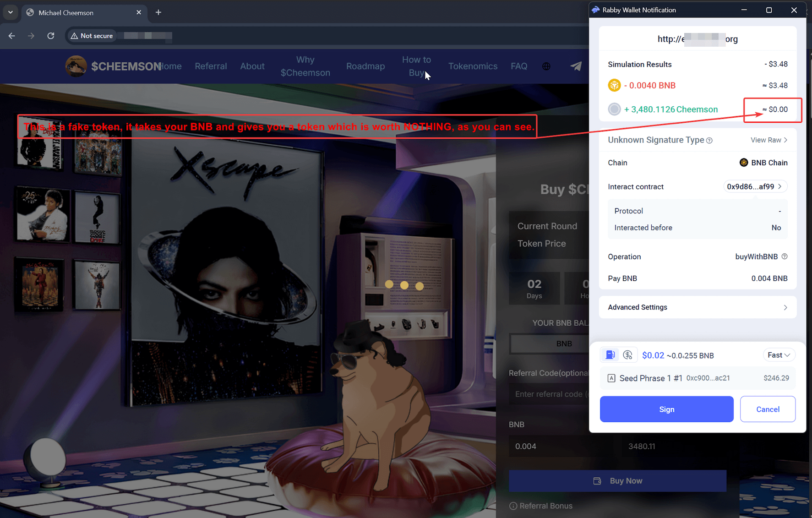The image size is (812, 518).
Task: Select the gas account dollar icon
Action: tap(627, 355)
